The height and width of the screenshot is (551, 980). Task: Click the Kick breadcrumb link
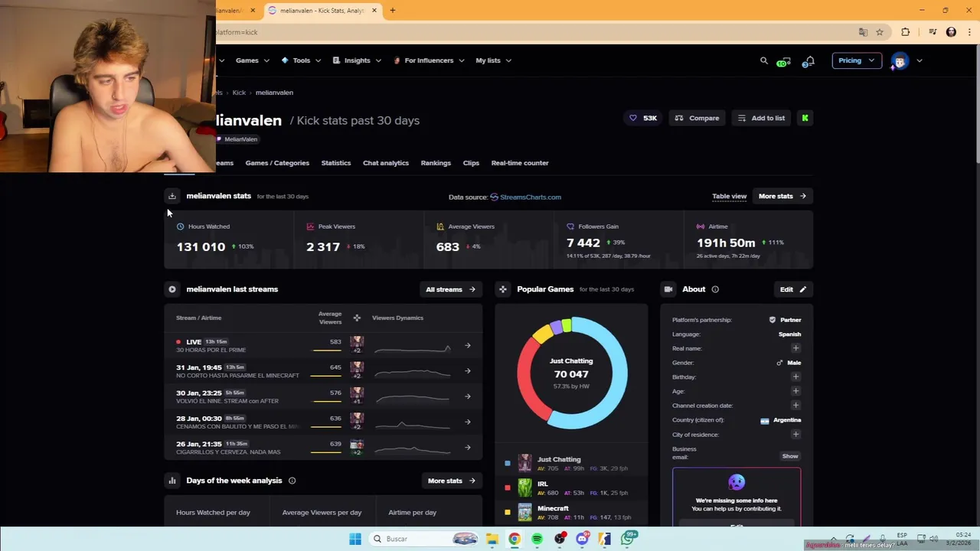pyautogui.click(x=239, y=93)
